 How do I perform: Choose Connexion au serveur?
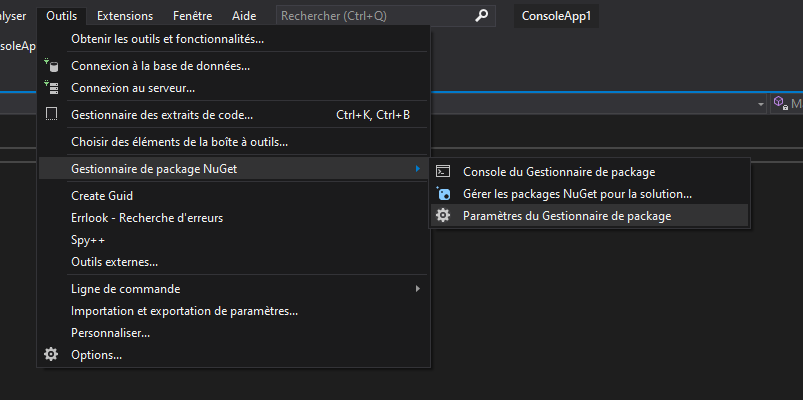click(x=233, y=88)
